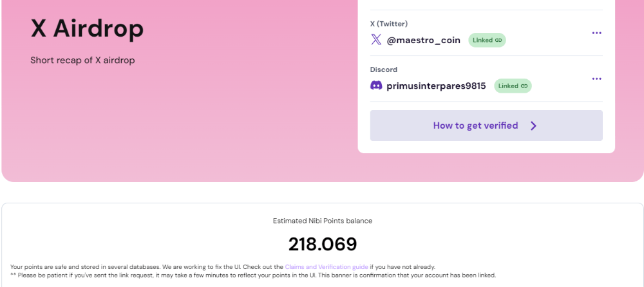Click the X (Twitter) section label
The height and width of the screenshot is (287, 644).
click(x=389, y=24)
